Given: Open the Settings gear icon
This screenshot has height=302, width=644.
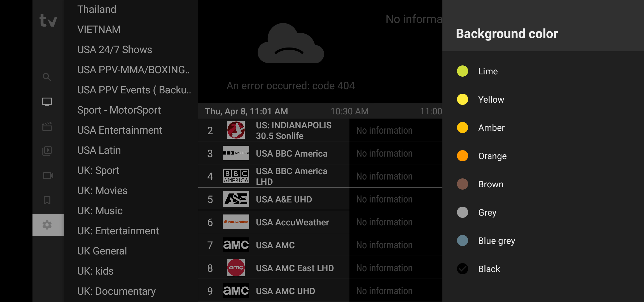Looking at the screenshot, I should [47, 225].
